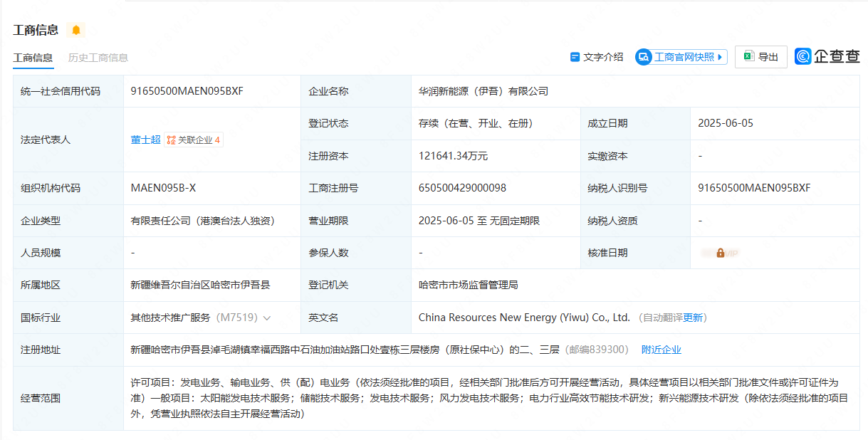Open the 附近企业 link
The image size is (868, 440).
(x=661, y=350)
